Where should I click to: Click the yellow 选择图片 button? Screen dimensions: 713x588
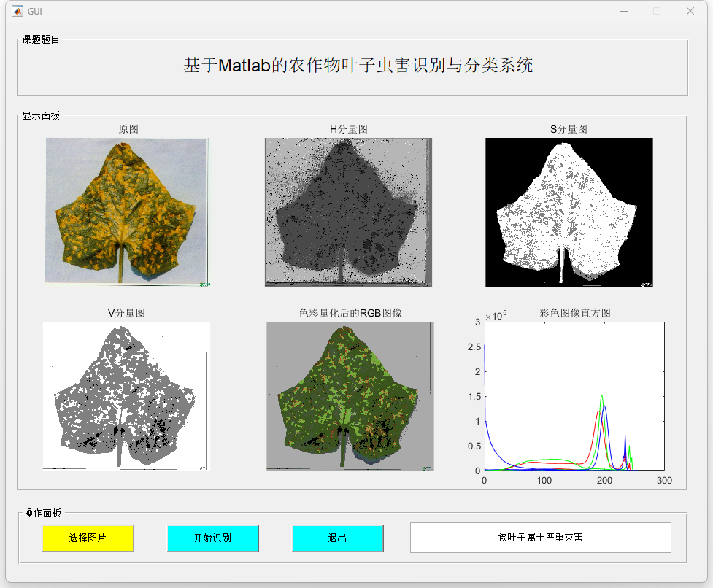(88, 538)
